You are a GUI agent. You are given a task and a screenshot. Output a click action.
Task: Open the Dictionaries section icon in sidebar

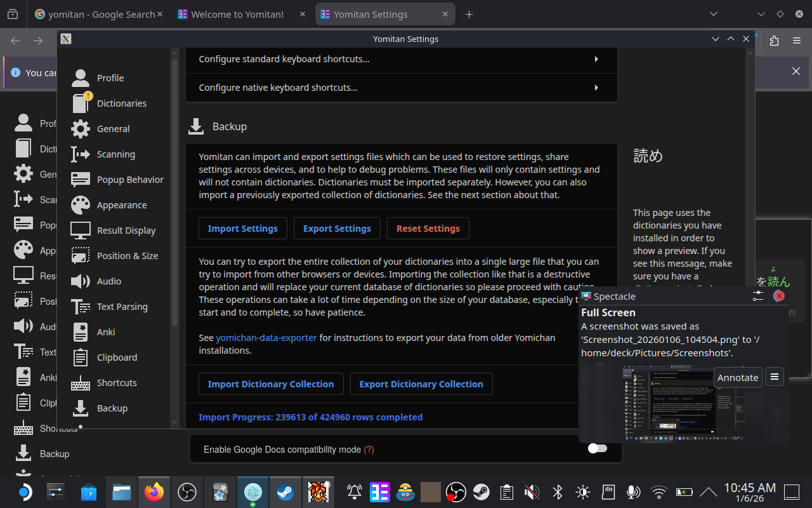click(x=81, y=104)
